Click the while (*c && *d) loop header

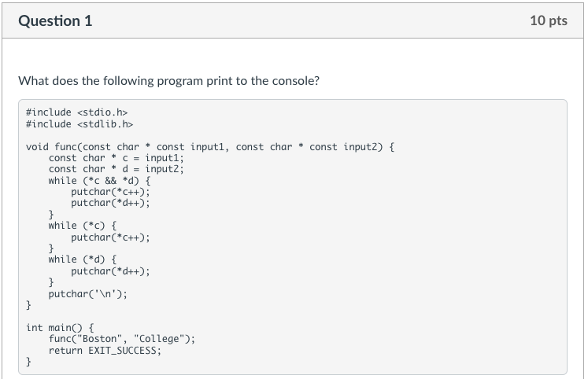pyautogui.click(x=94, y=180)
